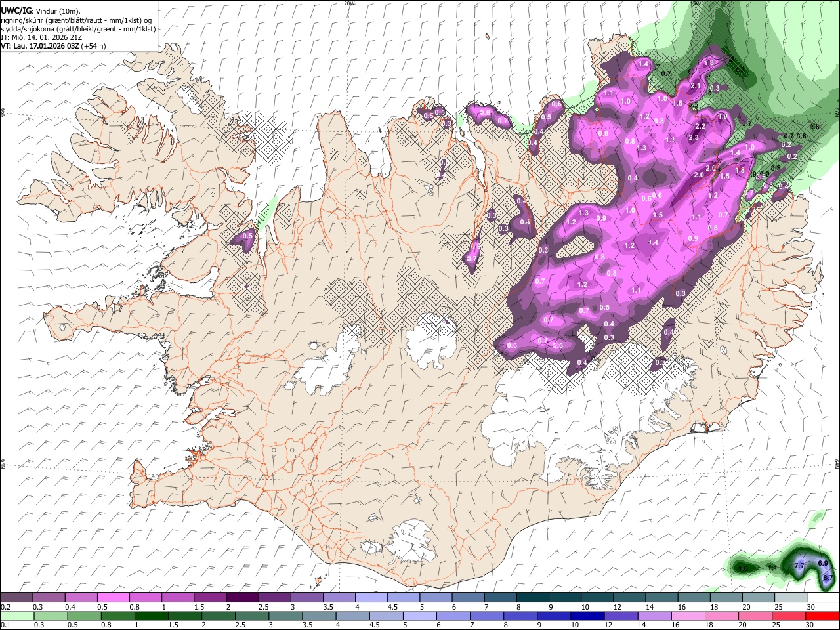Click the 2.1 snowfall value on map
The image size is (840, 630).
(696, 86)
